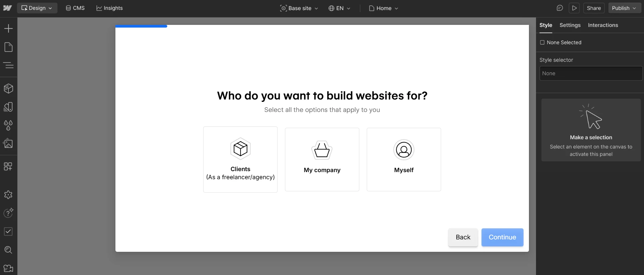This screenshot has width=644, height=275.
Task: Click the Back button
Action: point(463,237)
